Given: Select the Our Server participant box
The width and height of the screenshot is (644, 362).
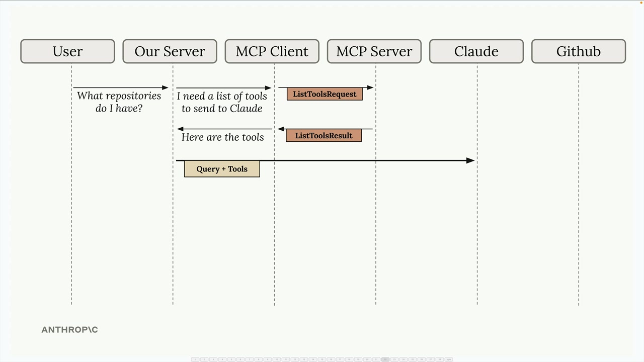Looking at the screenshot, I should tap(170, 51).
